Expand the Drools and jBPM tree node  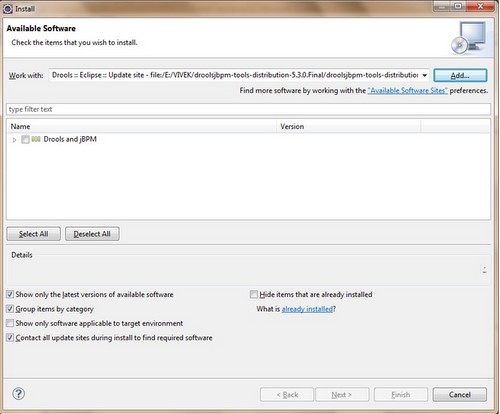(14, 140)
